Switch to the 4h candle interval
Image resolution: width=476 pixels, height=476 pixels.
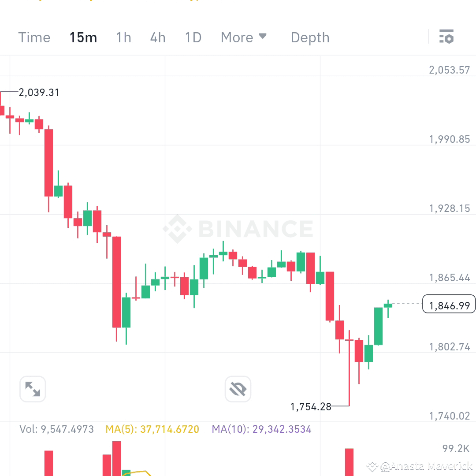157,37
